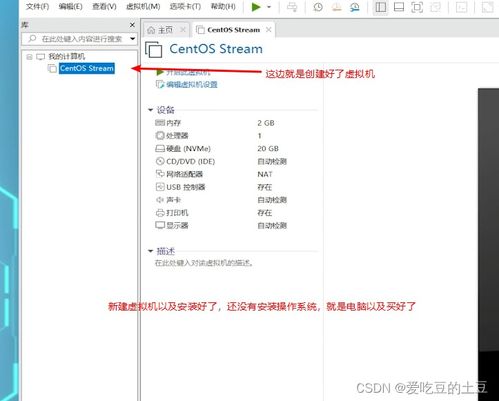The height and width of the screenshot is (401, 499).
Task: Select CentOS Stream in the library tree
Action: click(x=87, y=68)
